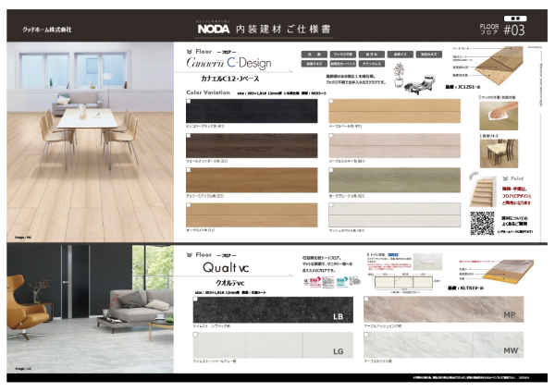Screen dimensions: 555x392
Task: Select the black wood color swatch
Action: 252,111
